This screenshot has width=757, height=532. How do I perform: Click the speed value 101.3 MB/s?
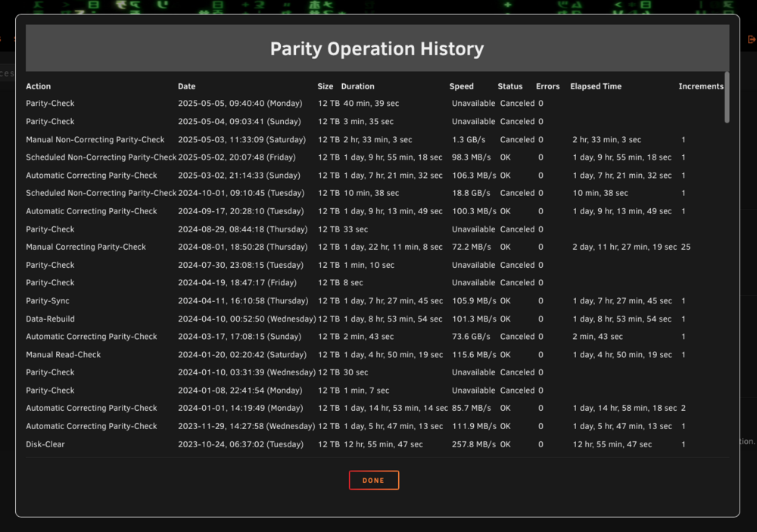click(x=474, y=319)
